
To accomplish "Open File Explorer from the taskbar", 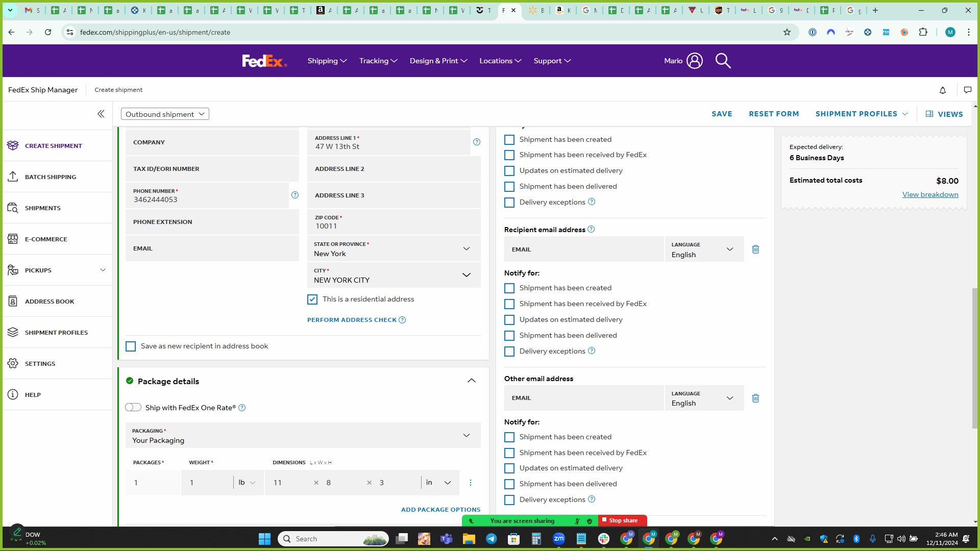I will point(469,539).
